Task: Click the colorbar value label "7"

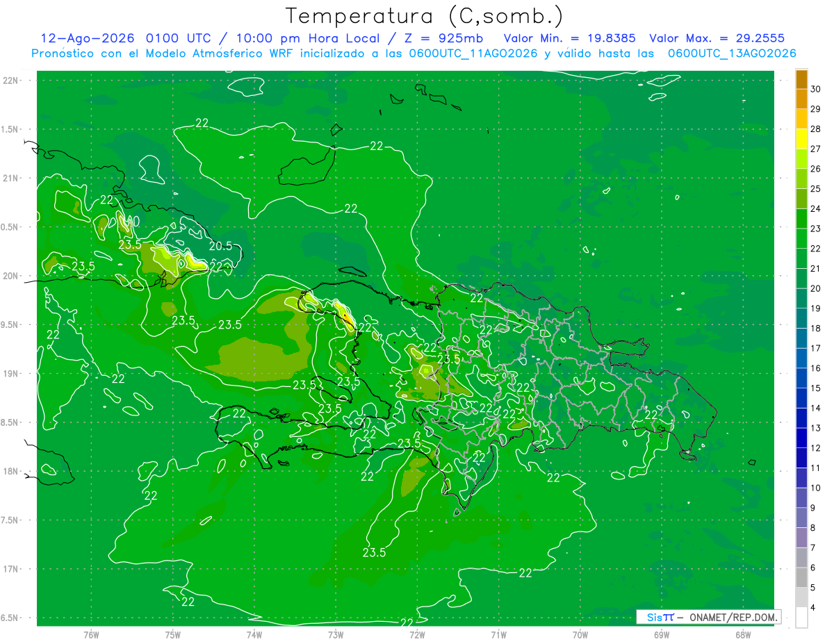Action: click(814, 547)
